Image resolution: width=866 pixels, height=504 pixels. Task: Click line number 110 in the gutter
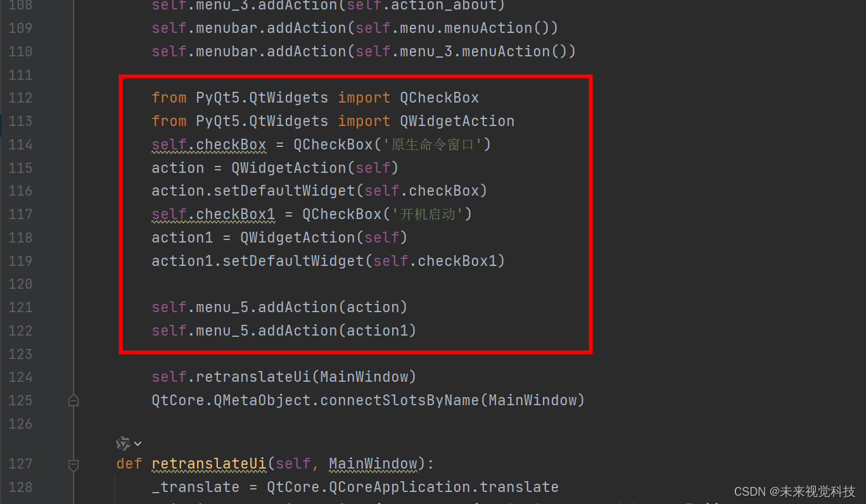20,51
